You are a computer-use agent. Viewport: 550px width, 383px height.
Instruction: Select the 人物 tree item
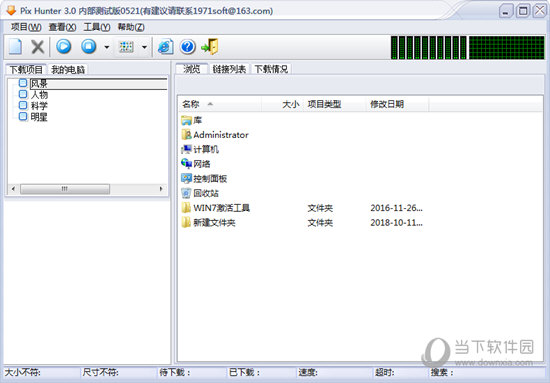coord(39,95)
